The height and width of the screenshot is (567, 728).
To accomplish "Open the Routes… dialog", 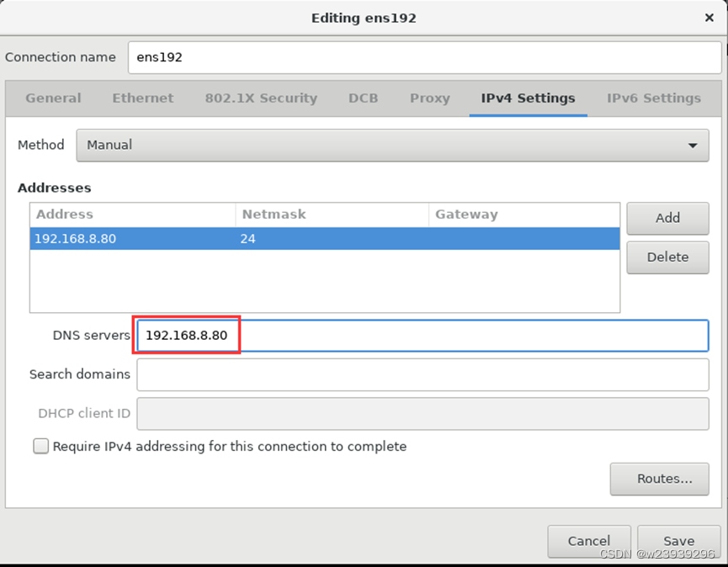I will 659,479.
